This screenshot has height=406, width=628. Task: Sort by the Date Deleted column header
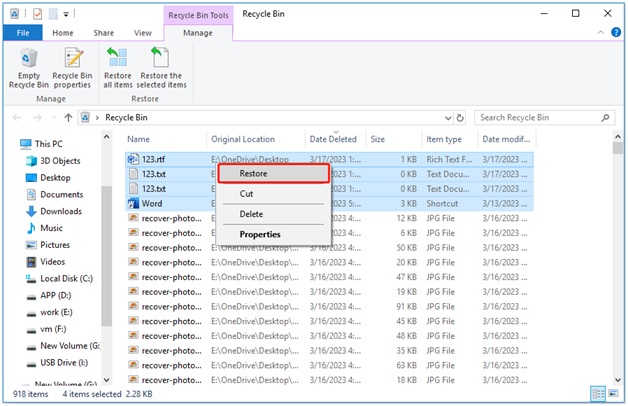(x=332, y=139)
